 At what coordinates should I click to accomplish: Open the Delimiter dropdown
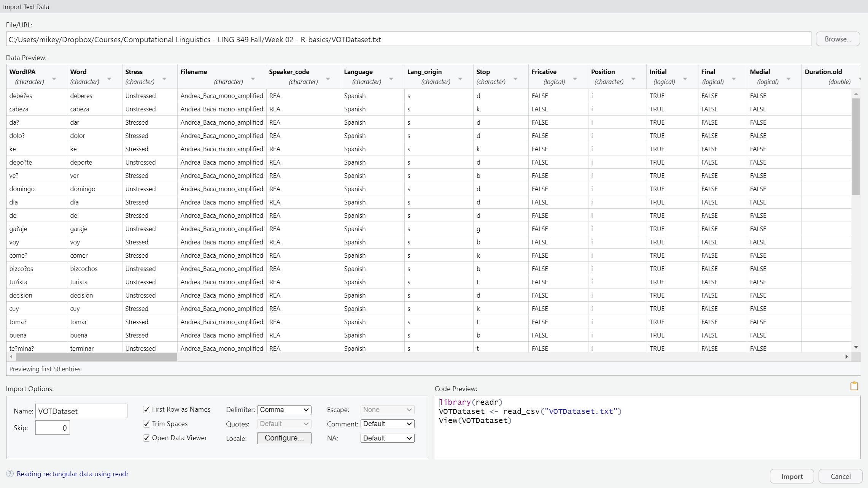pos(284,410)
